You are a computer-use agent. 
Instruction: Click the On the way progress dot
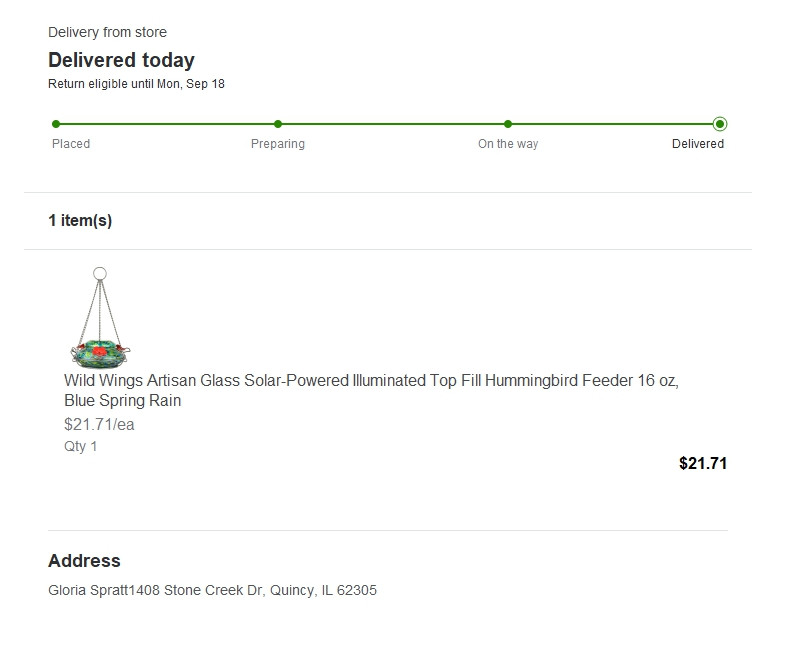pos(508,124)
